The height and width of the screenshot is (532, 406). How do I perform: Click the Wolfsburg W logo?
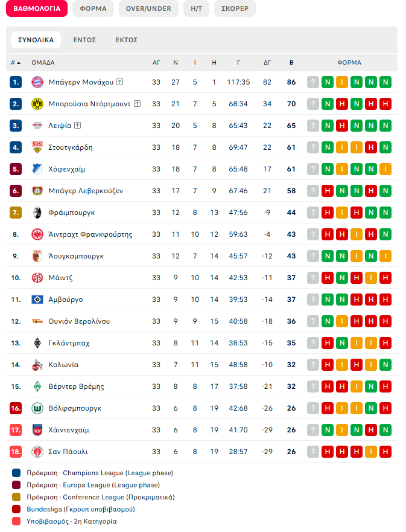pos(37,408)
